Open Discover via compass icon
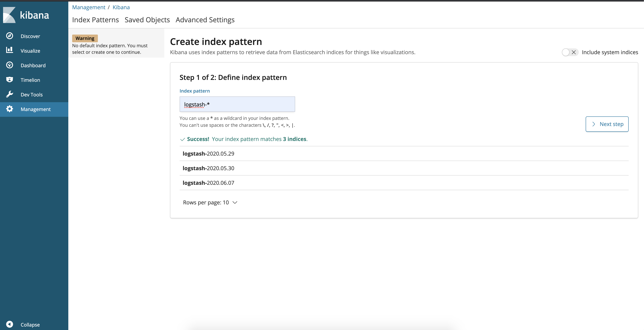 pyautogui.click(x=10, y=36)
